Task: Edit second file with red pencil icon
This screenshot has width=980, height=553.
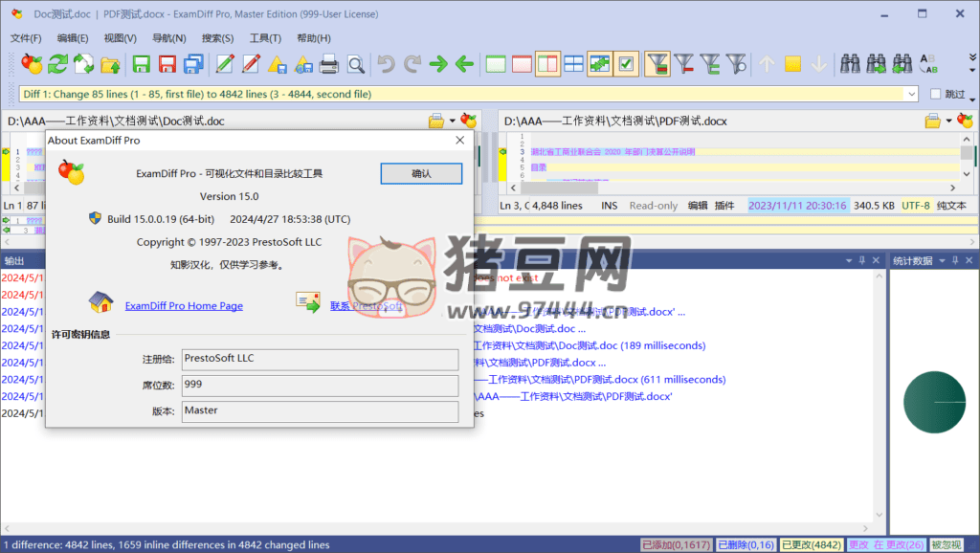Action: (251, 64)
